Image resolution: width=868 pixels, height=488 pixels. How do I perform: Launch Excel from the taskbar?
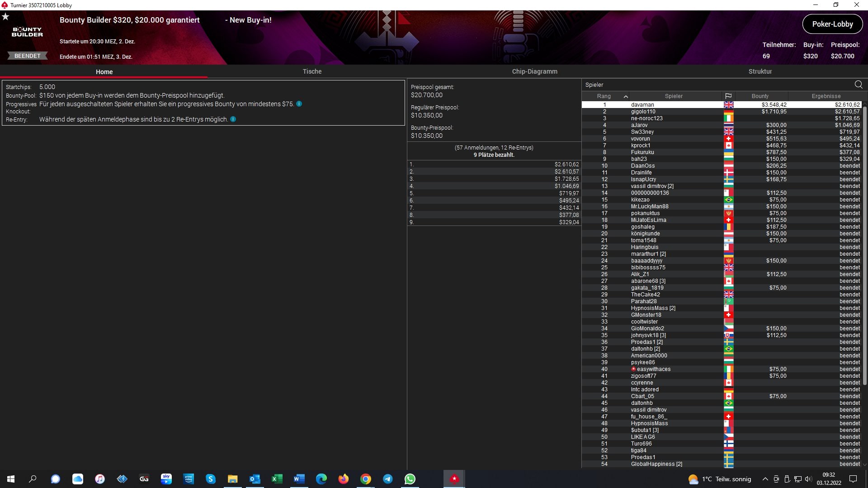(277, 479)
